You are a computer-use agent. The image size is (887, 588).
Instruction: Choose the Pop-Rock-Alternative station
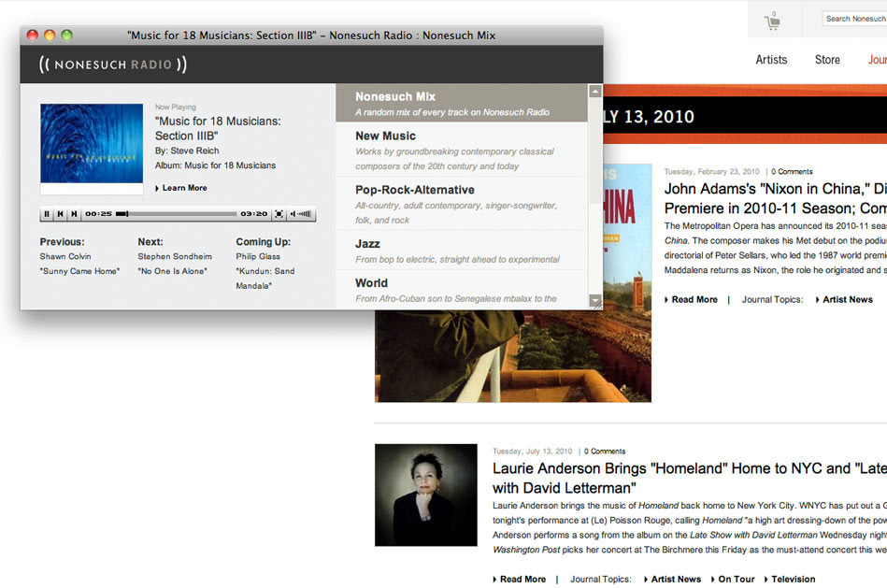[462, 204]
